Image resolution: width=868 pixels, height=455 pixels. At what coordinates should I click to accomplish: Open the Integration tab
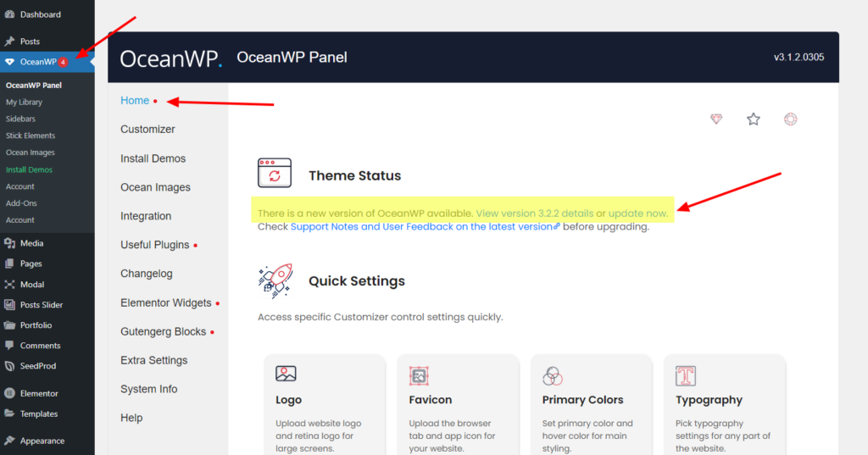pos(146,216)
